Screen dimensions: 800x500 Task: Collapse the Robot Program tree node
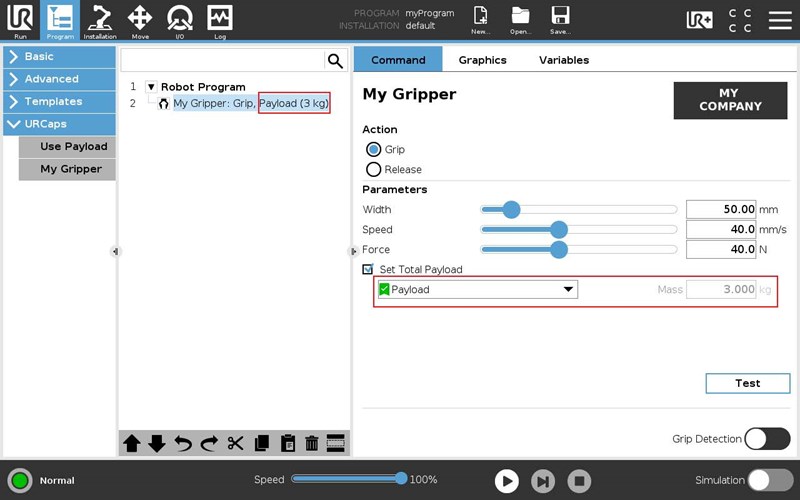point(151,87)
